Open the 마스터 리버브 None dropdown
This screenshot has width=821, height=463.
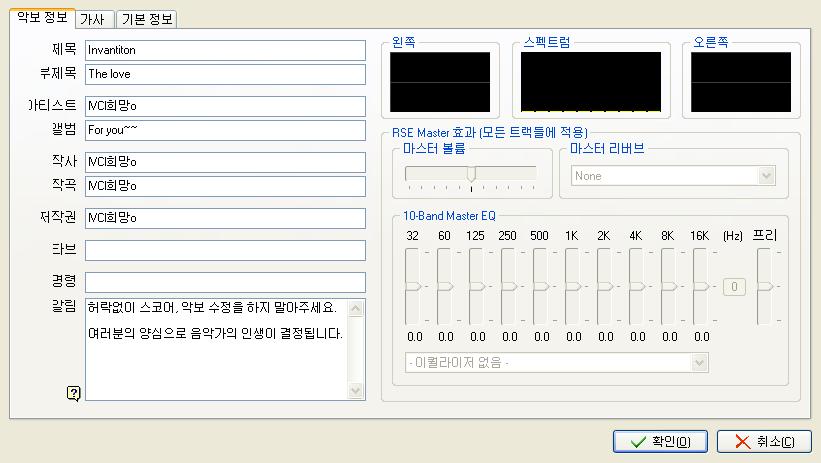(x=673, y=176)
